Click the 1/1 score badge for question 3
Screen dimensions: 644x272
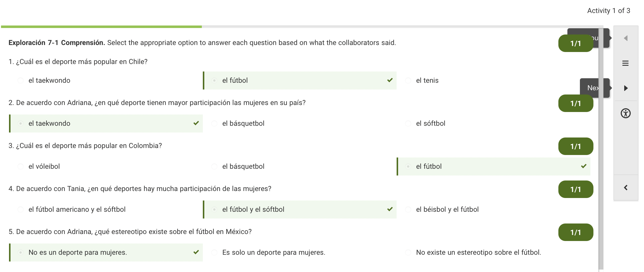point(576,146)
